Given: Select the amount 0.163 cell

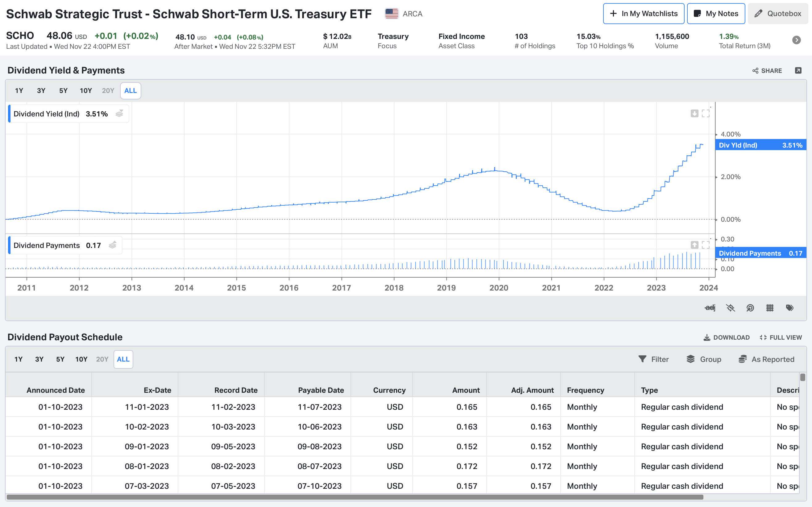Looking at the screenshot, I should 449,426.
